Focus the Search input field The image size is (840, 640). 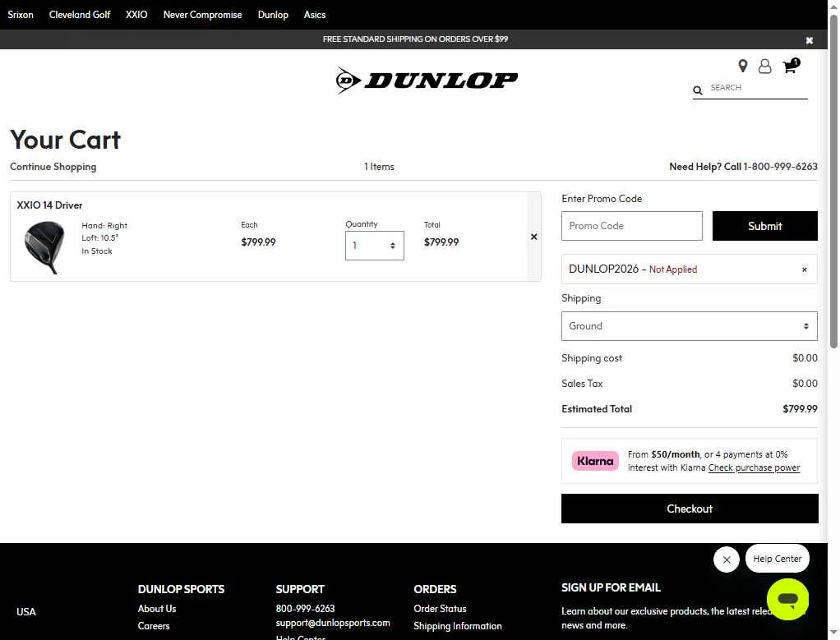click(758, 88)
